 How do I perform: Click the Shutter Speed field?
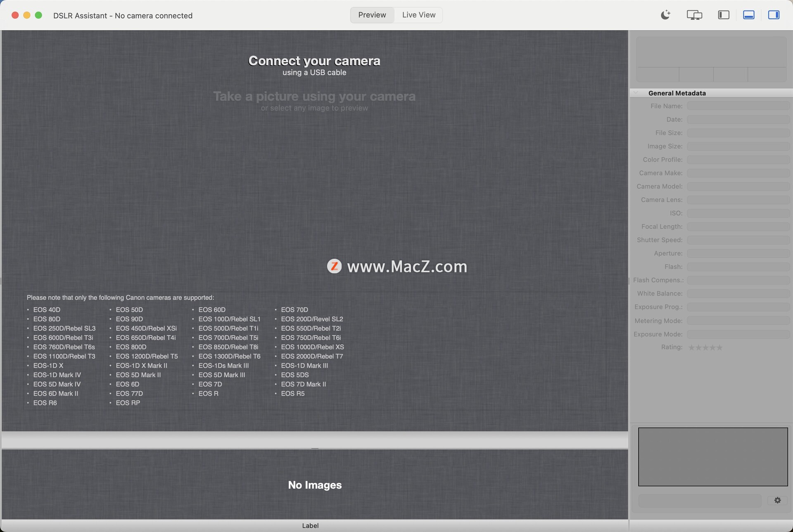[x=738, y=240]
